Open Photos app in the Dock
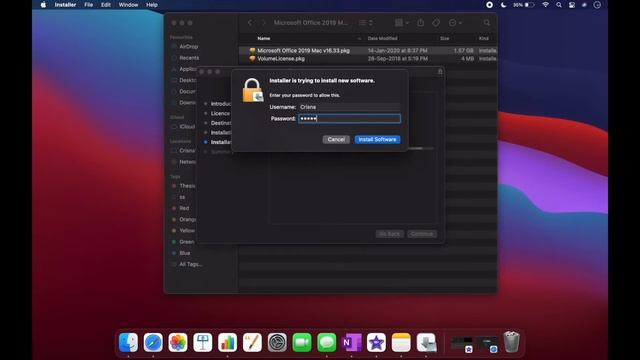The width and height of the screenshot is (640, 360). 178,342
